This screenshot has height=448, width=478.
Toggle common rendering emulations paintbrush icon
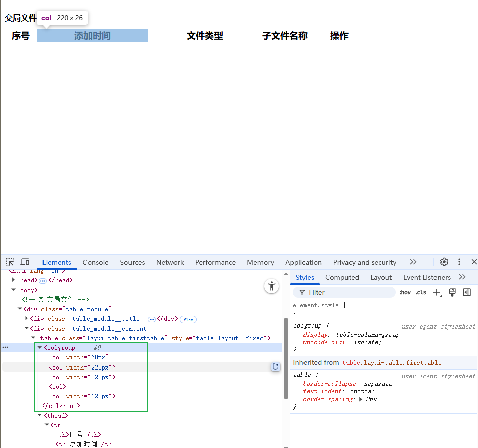(x=452, y=293)
